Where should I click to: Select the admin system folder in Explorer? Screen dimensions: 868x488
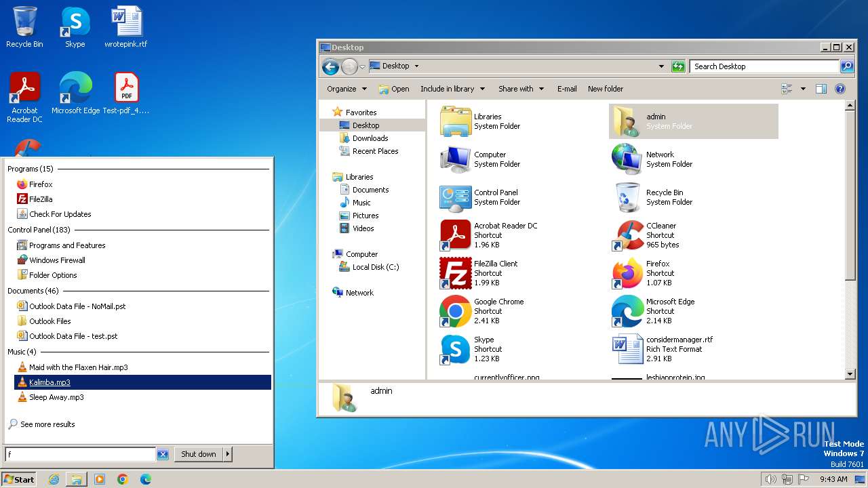(693, 121)
